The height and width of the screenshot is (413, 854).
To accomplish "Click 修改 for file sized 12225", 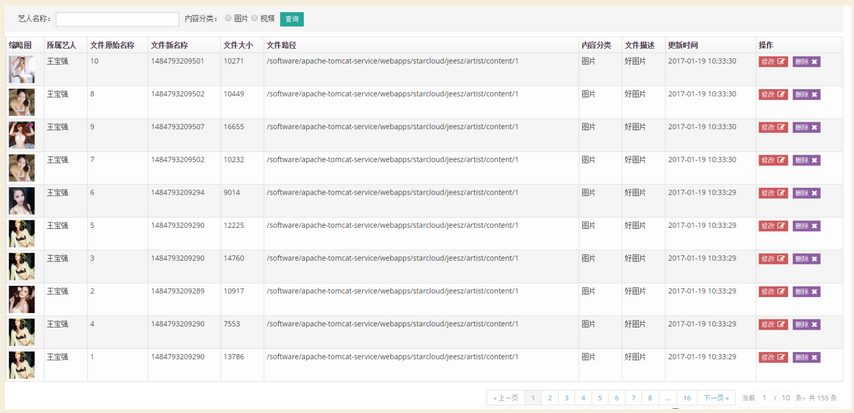I will point(773,226).
